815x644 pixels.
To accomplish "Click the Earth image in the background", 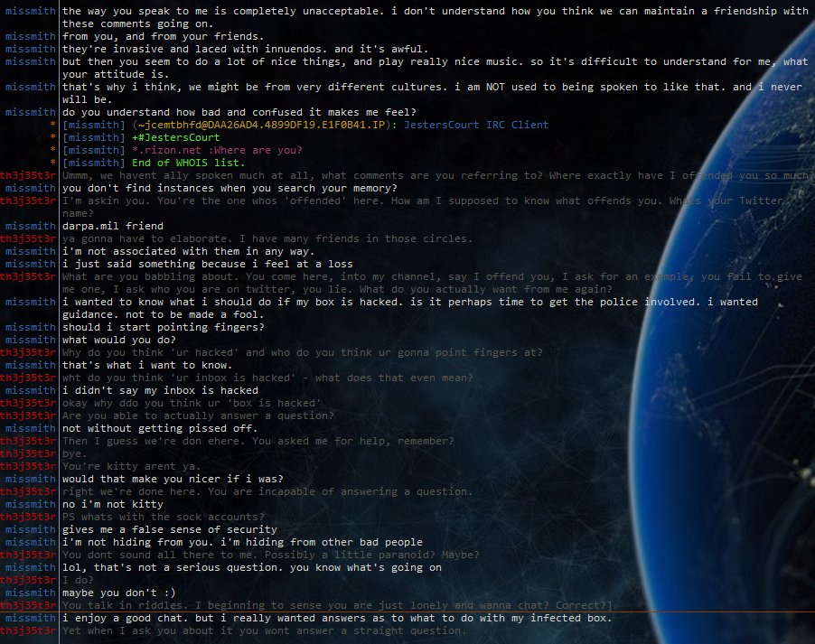I will click(741, 271).
